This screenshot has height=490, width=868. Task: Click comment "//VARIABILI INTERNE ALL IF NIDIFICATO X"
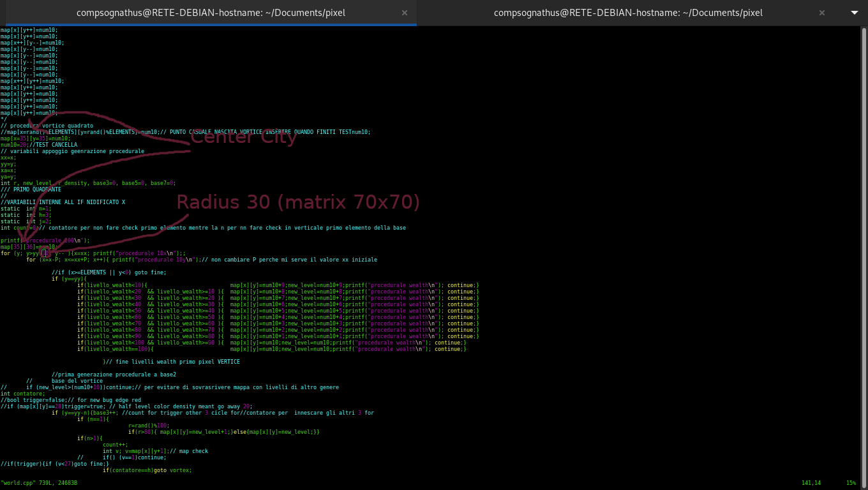click(x=63, y=202)
